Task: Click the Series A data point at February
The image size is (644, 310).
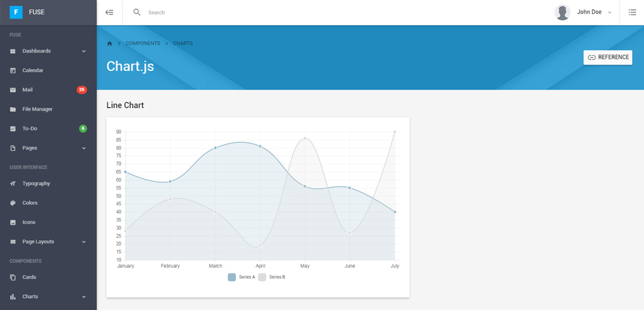Action: pos(170,181)
